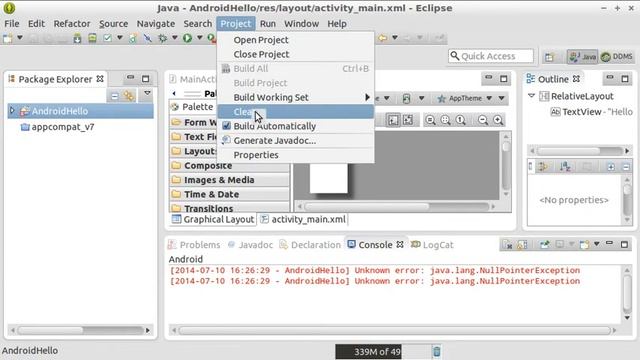This screenshot has height=360, width=640.
Task: Switch to the Graphical Layout tab
Action: 213,220
